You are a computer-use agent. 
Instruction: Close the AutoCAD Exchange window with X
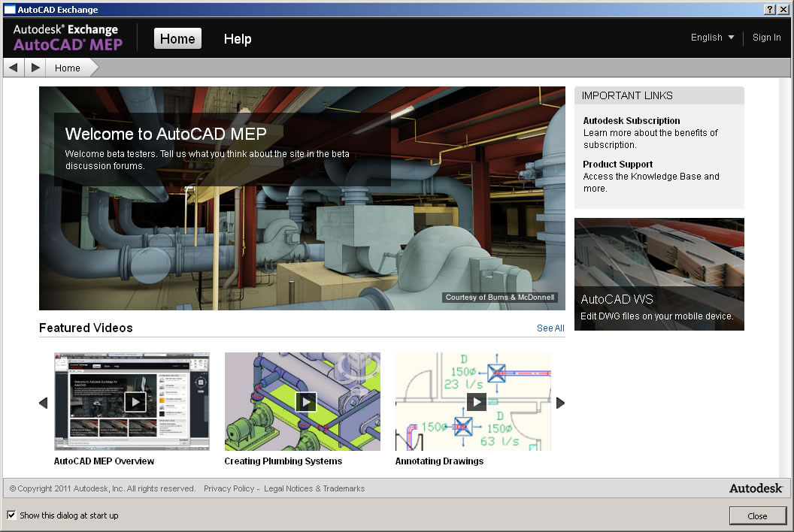point(783,10)
